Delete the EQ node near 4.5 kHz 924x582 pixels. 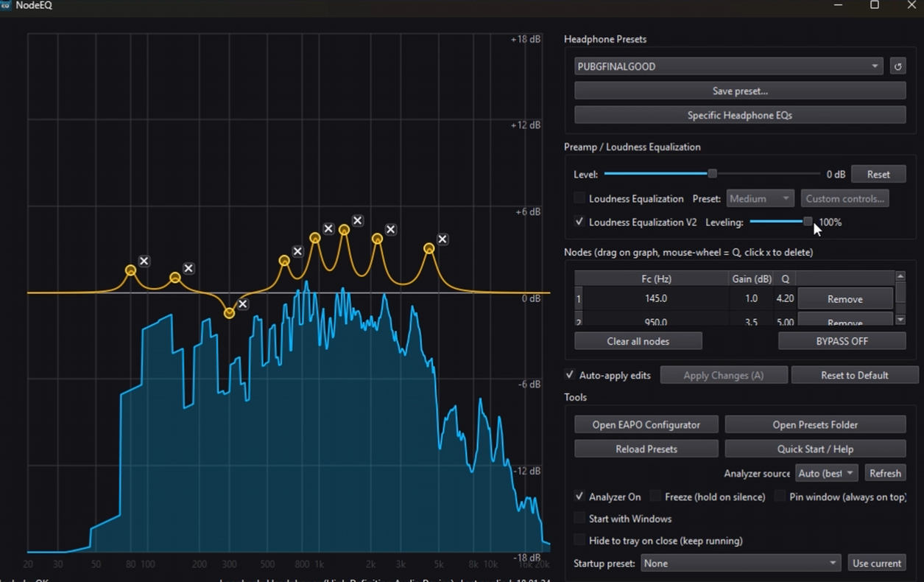[x=442, y=239]
